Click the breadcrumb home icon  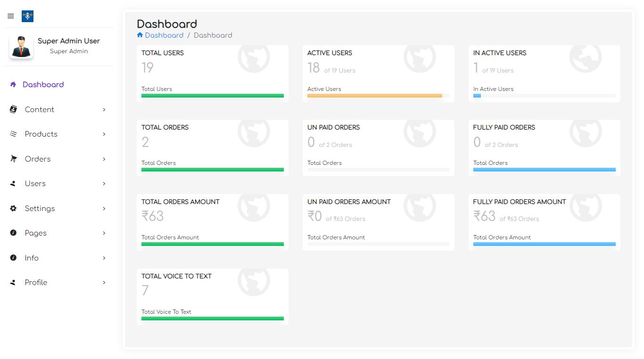140,35
